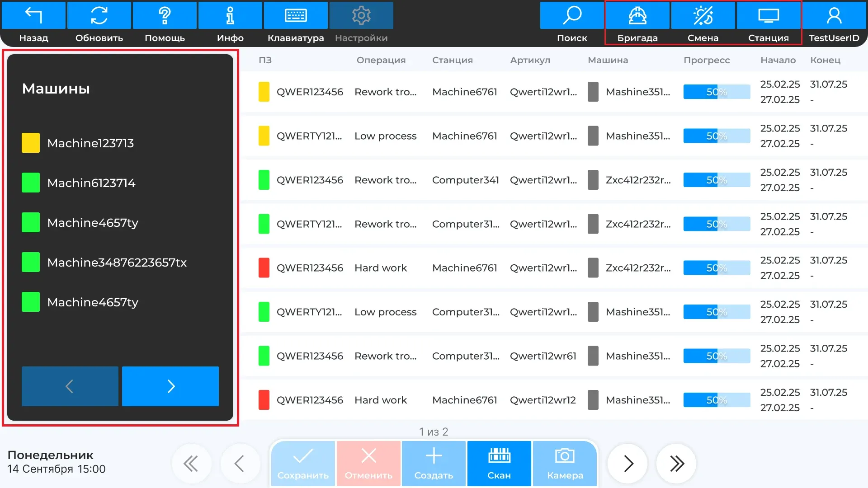Go back with the Назад button
Screen dimensions: 868x488
click(x=33, y=23)
